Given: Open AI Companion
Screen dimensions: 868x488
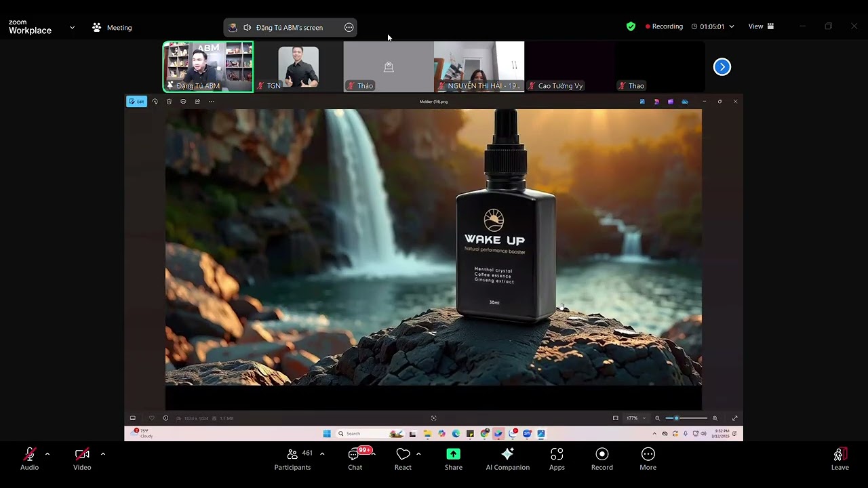Looking at the screenshot, I should tap(507, 458).
